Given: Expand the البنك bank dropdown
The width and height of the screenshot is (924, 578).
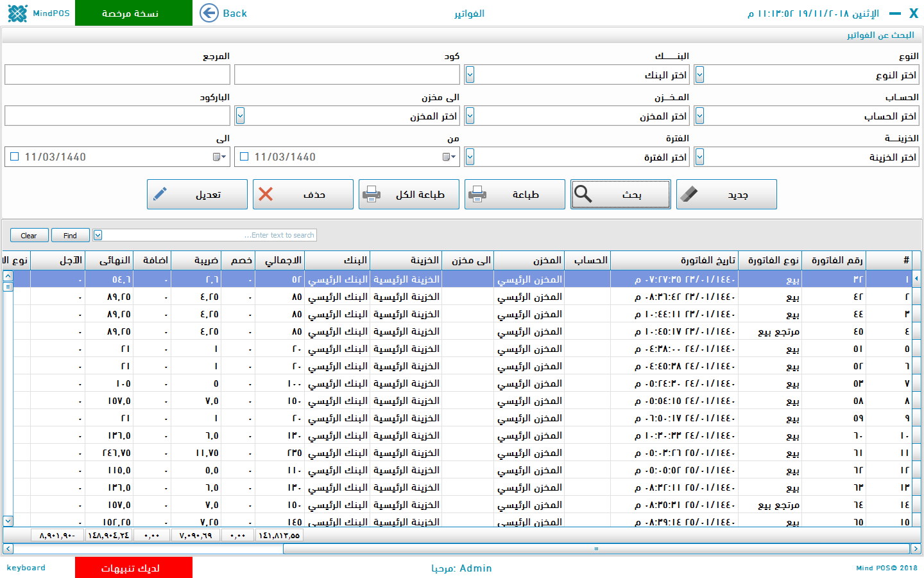Looking at the screenshot, I should pyautogui.click(x=470, y=75).
